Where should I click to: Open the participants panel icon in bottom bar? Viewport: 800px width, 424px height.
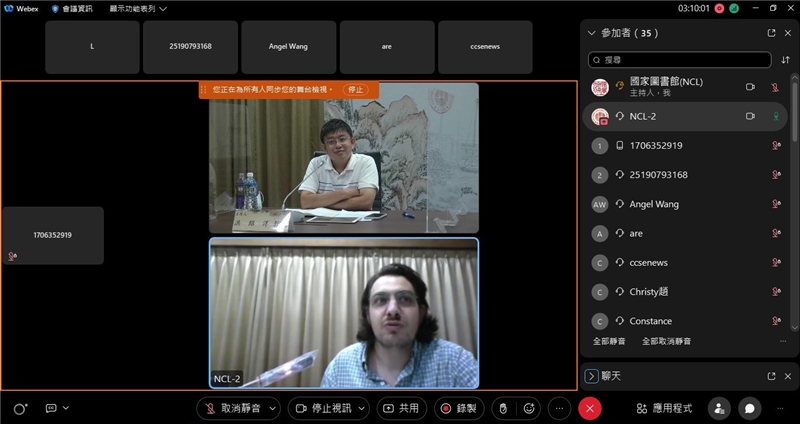pyautogui.click(x=718, y=408)
